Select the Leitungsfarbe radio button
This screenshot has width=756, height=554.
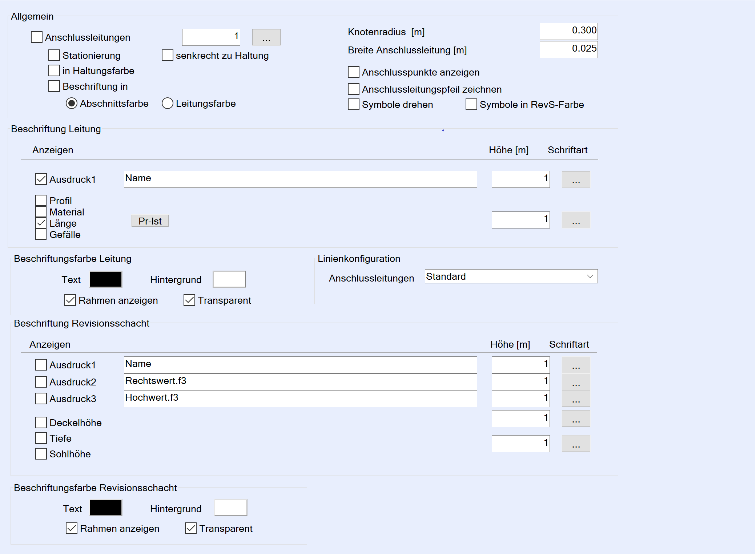(x=167, y=104)
